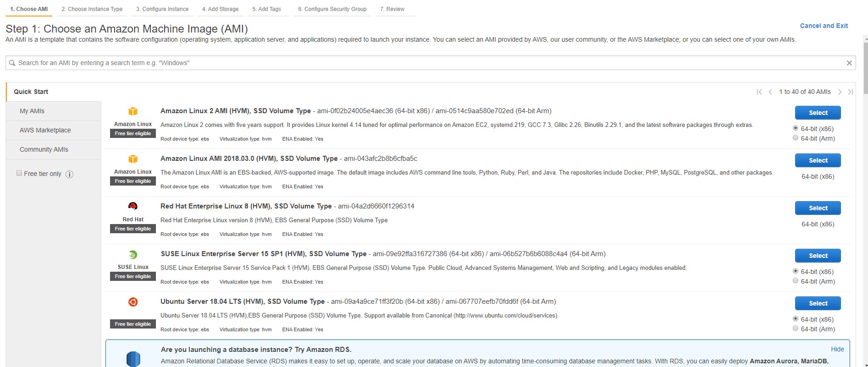Click the Cancel and Exit link
Image resolution: width=868 pixels, height=367 pixels.
[x=824, y=26]
